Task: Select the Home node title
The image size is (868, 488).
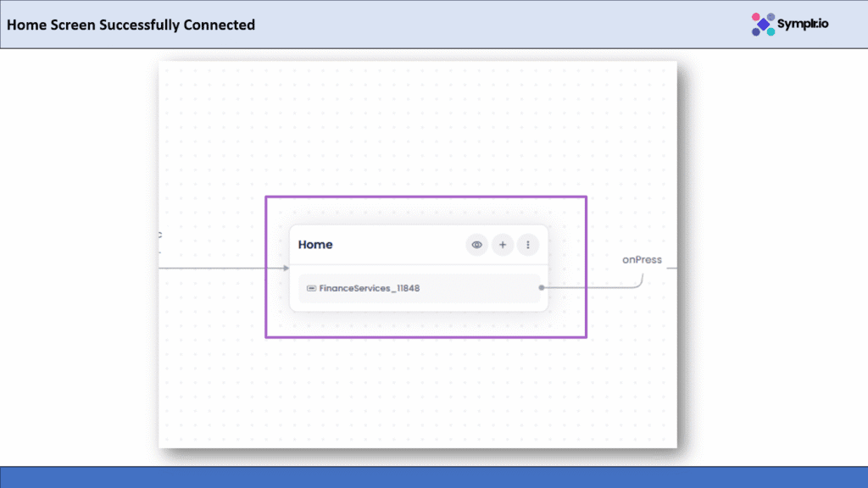Action: (x=315, y=245)
